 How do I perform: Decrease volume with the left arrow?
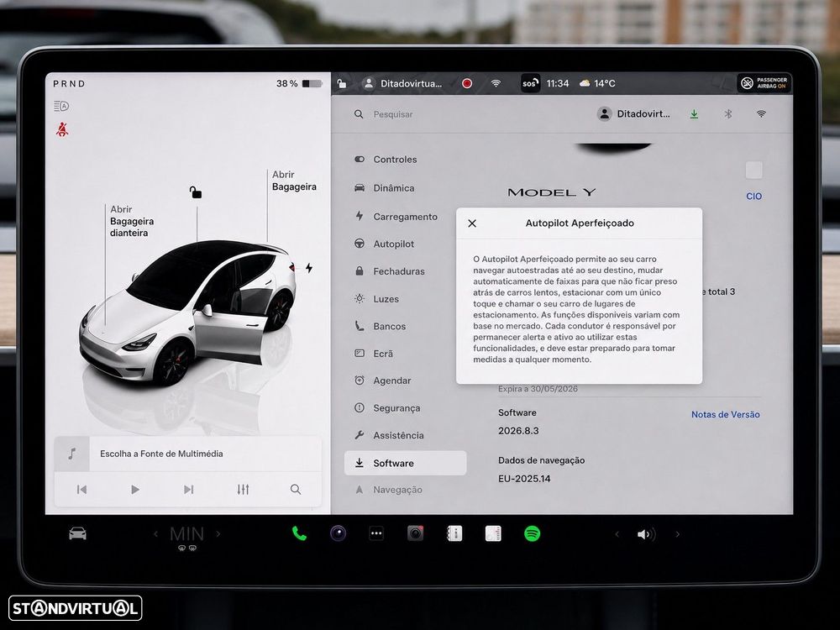tap(617, 534)
